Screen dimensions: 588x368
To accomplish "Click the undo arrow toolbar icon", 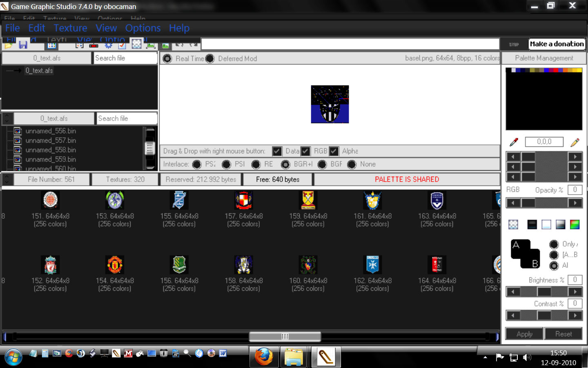I will pyautogui.click(x=179, y=44).
